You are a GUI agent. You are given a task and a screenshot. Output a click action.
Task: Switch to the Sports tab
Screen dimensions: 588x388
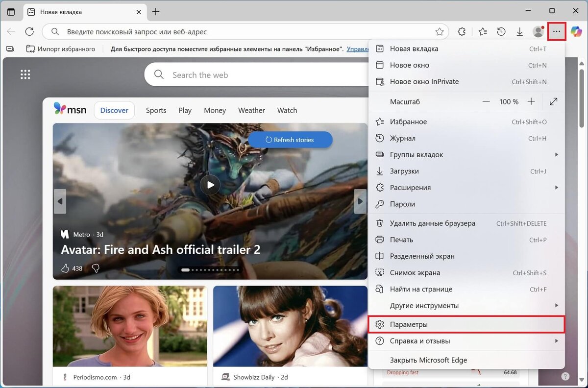pyautogui.click(x=156, y=110)
